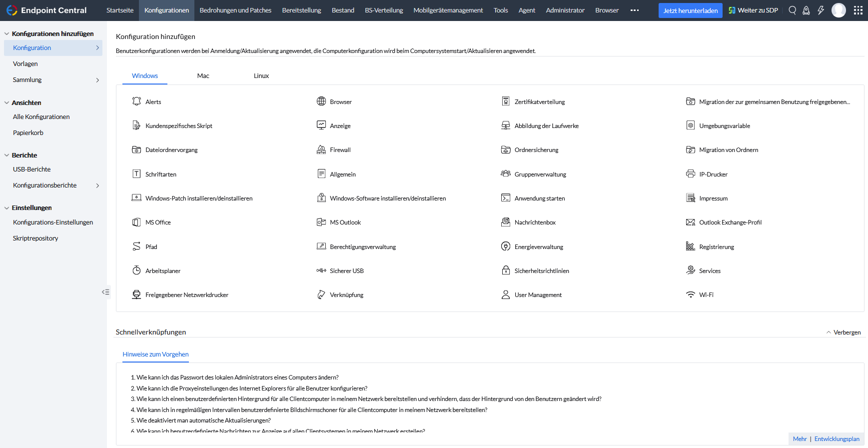The height and width of the screenshot is (448, 868).
Task: Open Vorlagen in the sidebar
Action: click(25, 63)
